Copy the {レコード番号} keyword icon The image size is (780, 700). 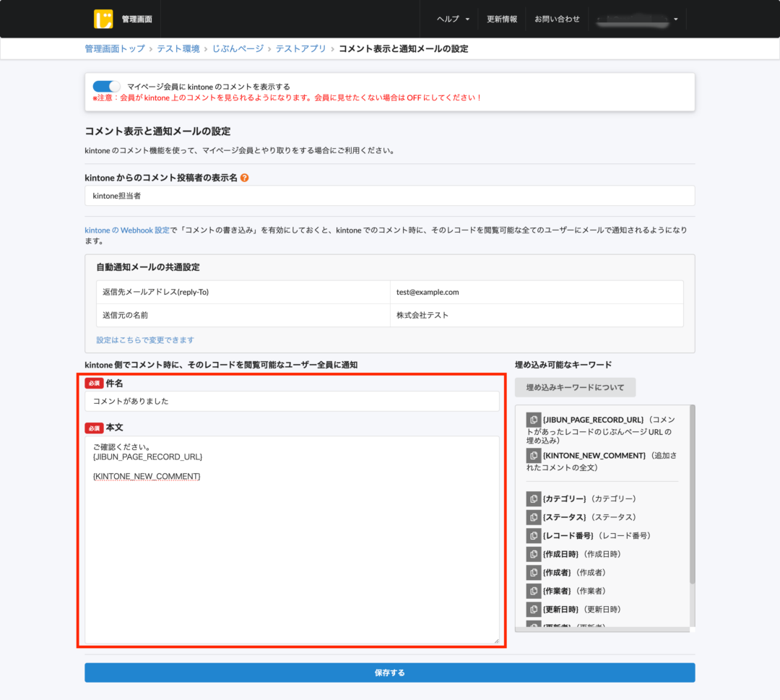pyautogui.click(x=533, y=535)
